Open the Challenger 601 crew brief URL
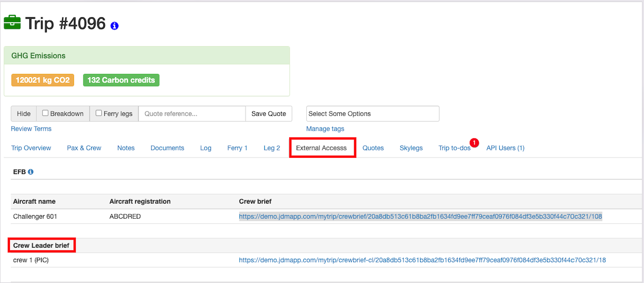Screen dimensions: 644x283 [420, 216]
